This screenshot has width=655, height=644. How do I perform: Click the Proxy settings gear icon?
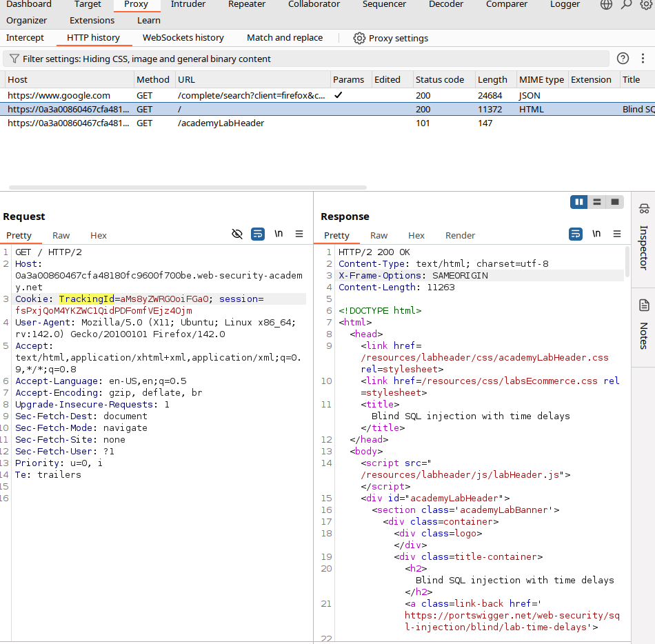(359, 39)
